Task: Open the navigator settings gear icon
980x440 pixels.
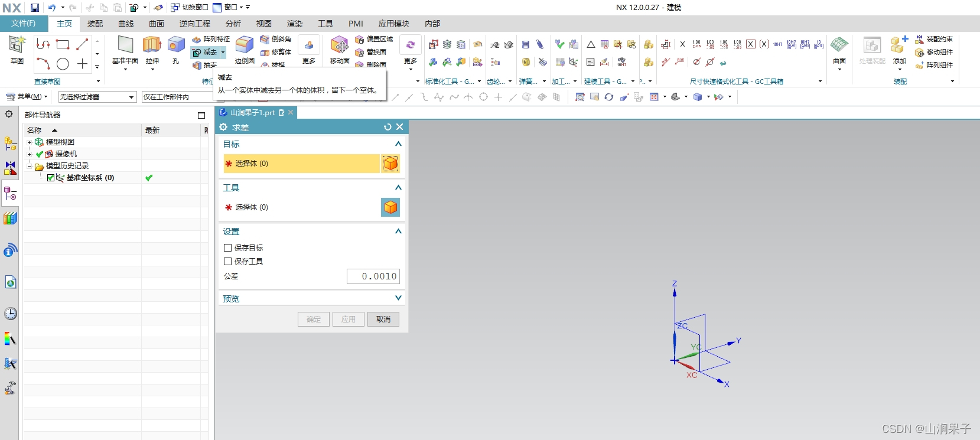Action: [9, 114]
